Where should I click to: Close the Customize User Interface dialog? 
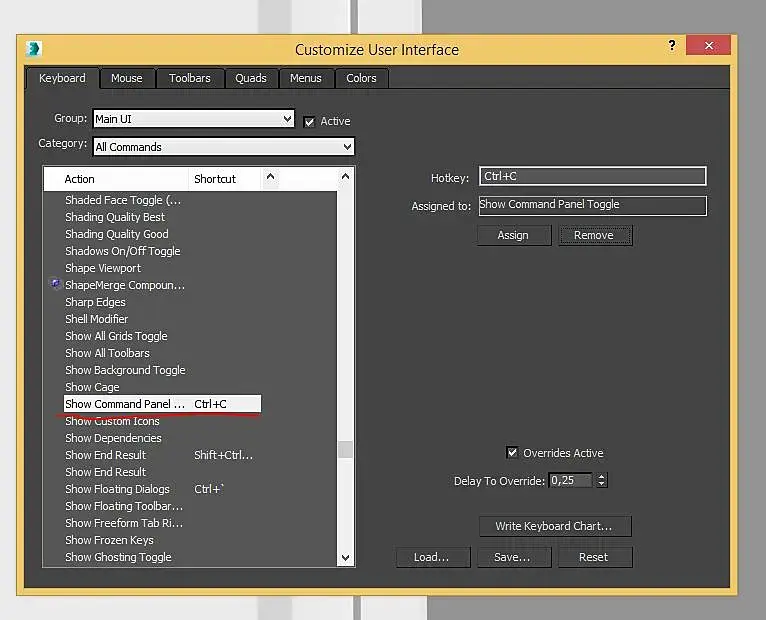(x=708, y=45)
